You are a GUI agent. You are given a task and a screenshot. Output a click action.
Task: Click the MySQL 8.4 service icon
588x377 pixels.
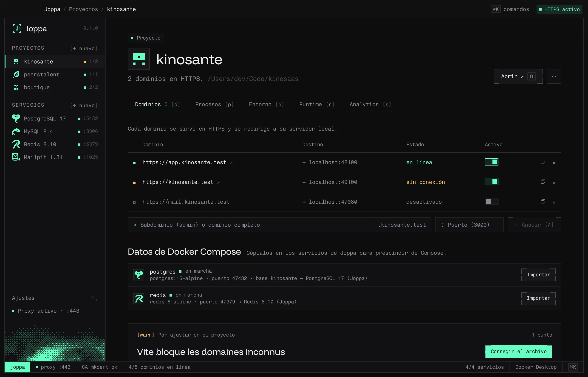click(16, 131)
